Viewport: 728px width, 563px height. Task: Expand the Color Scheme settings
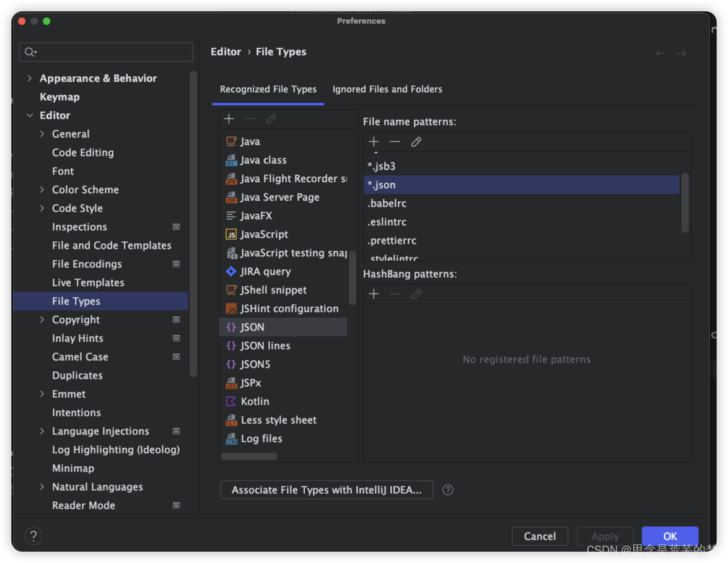(x=42, y=190)
